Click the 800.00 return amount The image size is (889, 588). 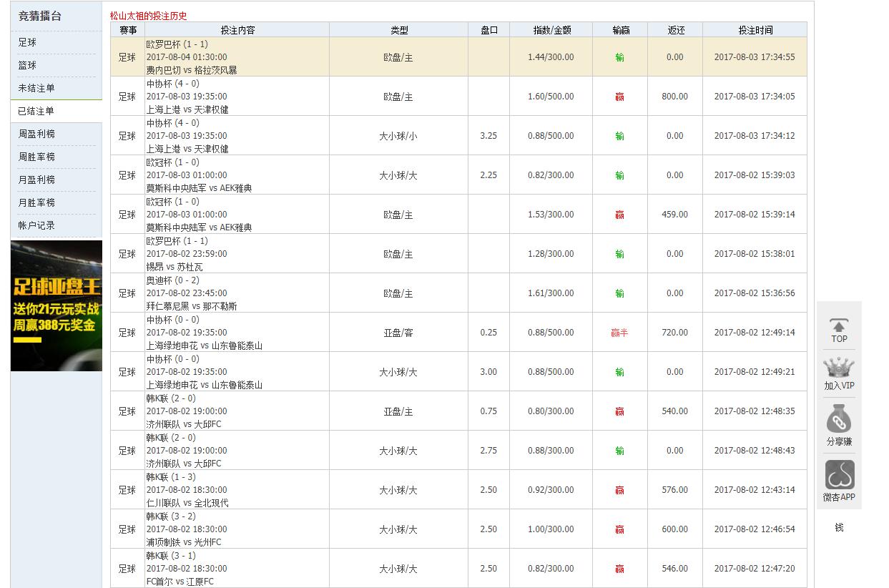tap(675, 97)
